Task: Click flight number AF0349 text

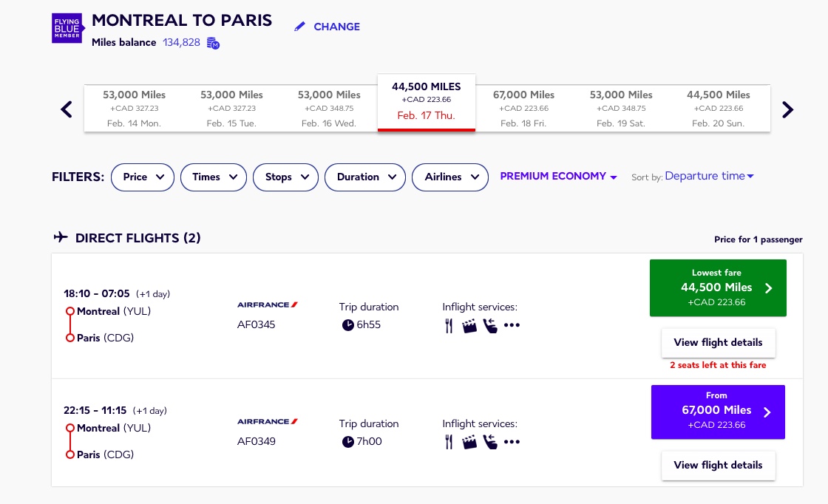Action: [256, 441]
